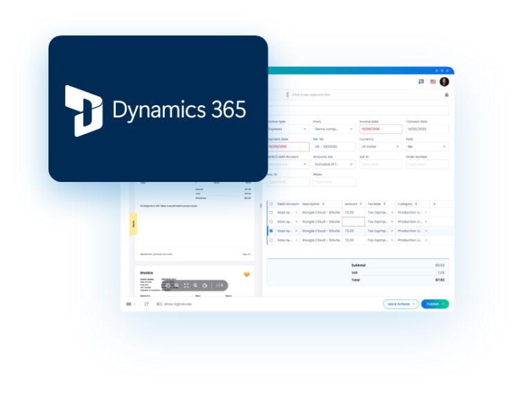Open the chat messages icon
Image resolution: width=532 pixels, height=402 pixels.
[421, 82]
